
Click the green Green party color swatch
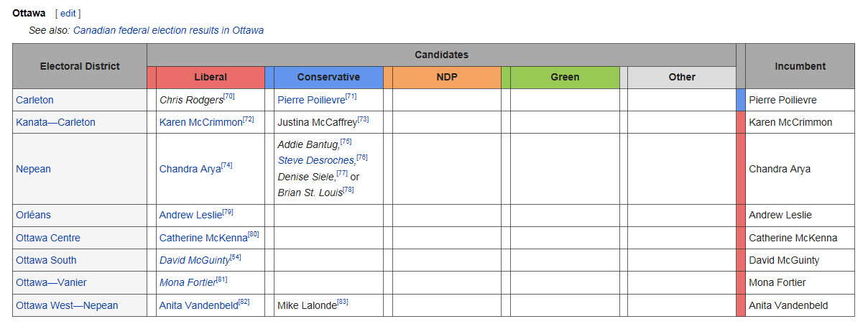(x=506, y=78)
